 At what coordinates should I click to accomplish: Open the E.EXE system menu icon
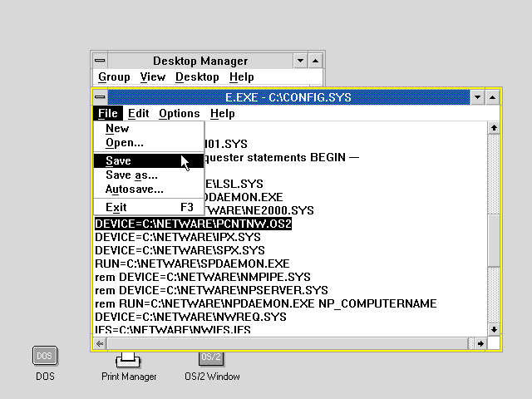[x=100, y=97]
